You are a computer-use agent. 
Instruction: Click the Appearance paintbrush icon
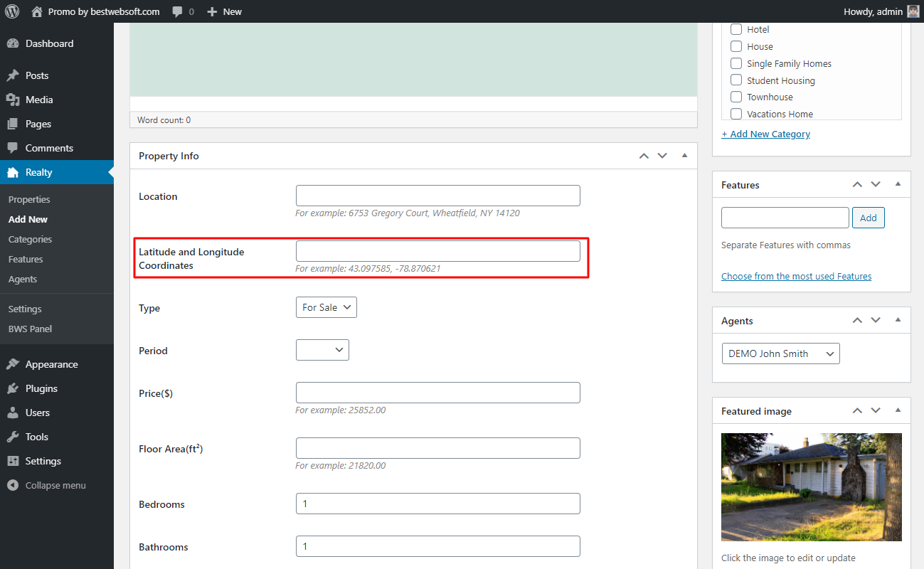[x=13, y=364]
